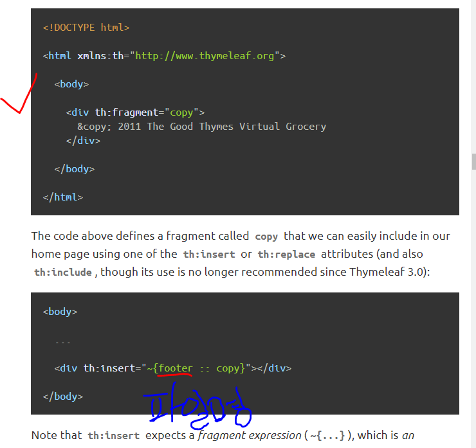Click the closing </div> tag in the first block
Image resolution: width=476 pixels, height=448 pixels.
click(83, 141)
